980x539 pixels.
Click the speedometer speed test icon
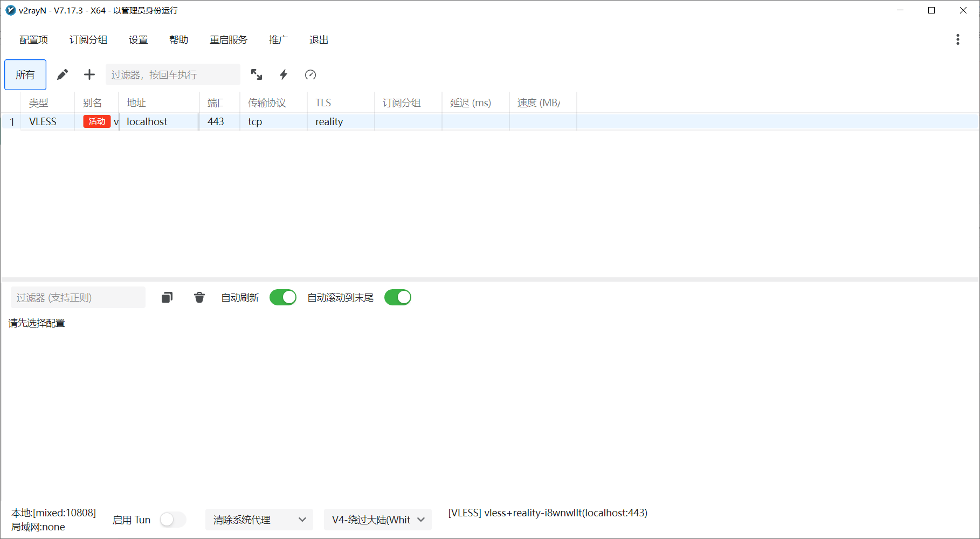pos(310,74)
